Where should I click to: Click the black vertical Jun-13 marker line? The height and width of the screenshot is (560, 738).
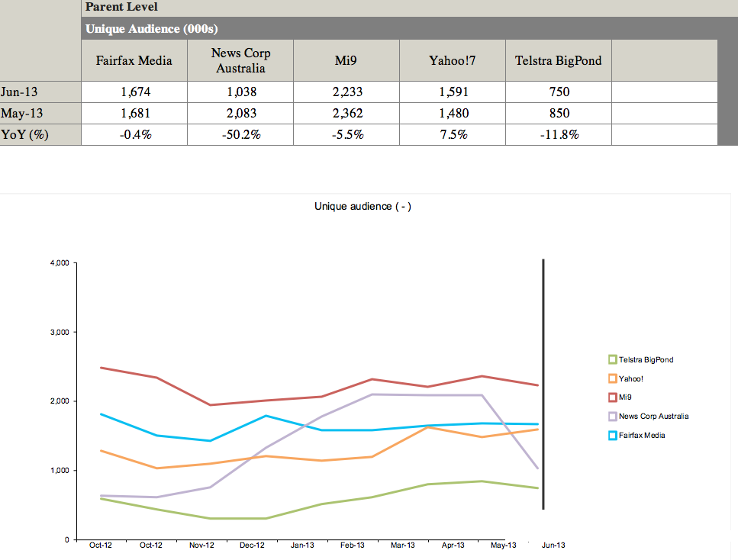[x=543, y=384]
